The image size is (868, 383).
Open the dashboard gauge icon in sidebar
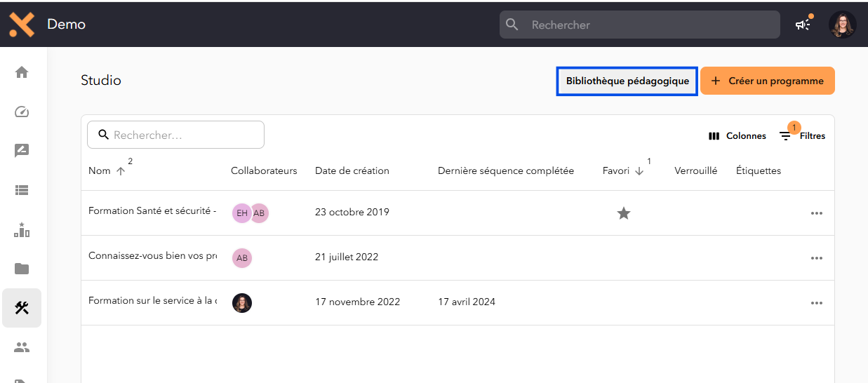(22, 112)
